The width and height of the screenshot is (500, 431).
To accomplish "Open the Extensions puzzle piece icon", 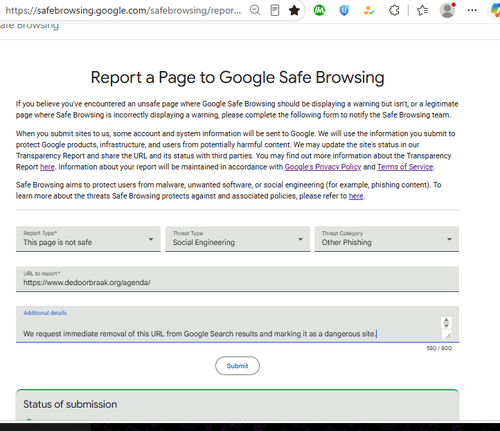I will point(394,11).
